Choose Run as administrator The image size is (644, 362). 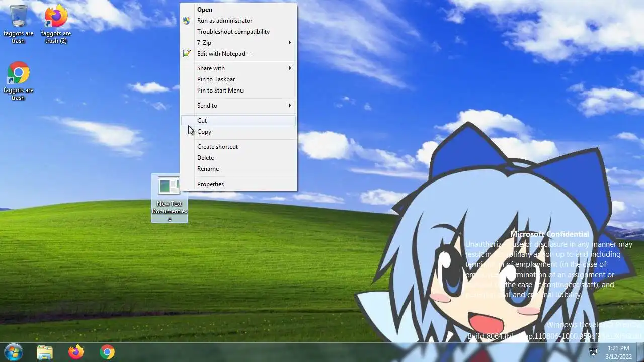tap(238, 21)
